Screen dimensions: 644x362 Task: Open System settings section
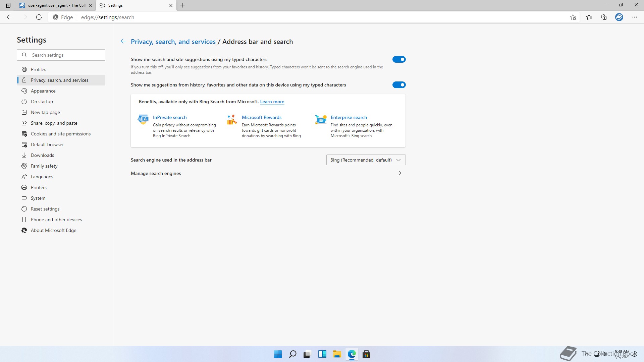click(61, 198)
